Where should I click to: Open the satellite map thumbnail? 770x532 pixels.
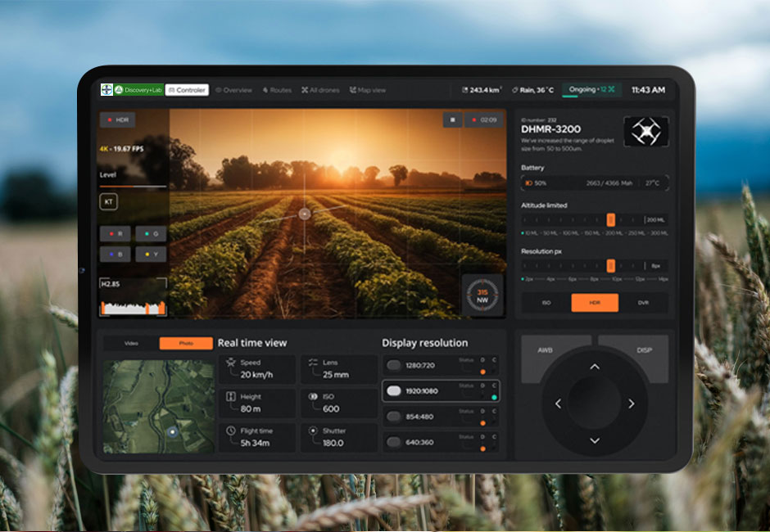pos(159,407)
